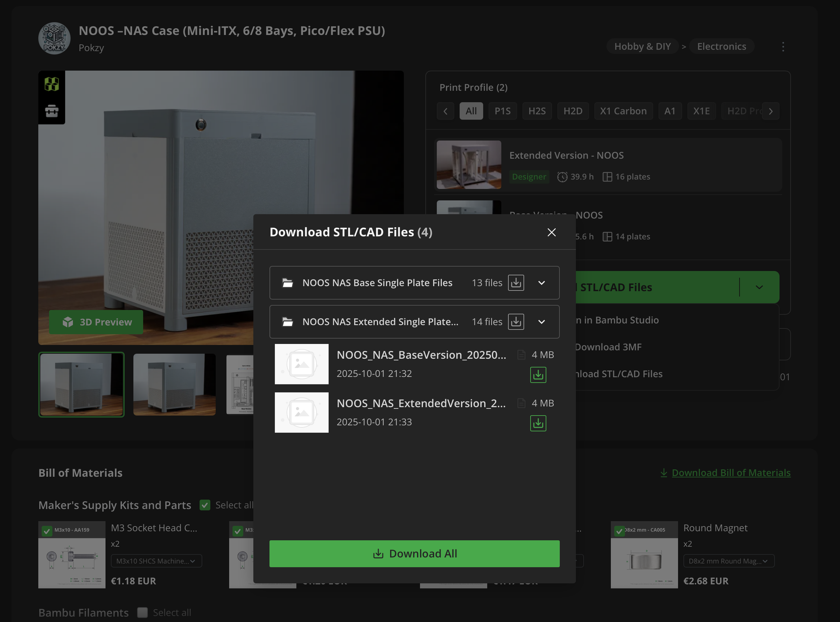Open D8x2 mm Round Mag variant dropdown
This screenshot has height=622, width=840.
click(729, 561)
